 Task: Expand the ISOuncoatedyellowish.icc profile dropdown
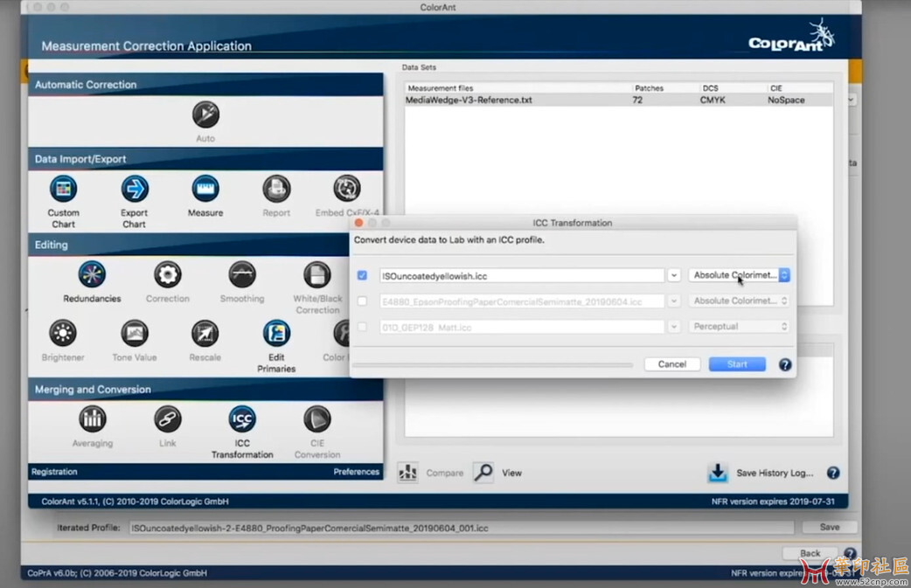pos(673,276)
